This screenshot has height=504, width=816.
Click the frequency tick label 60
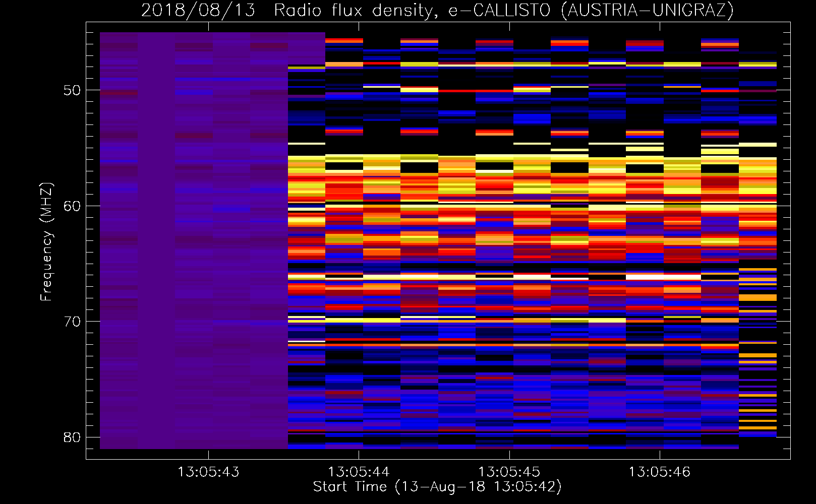72,206
